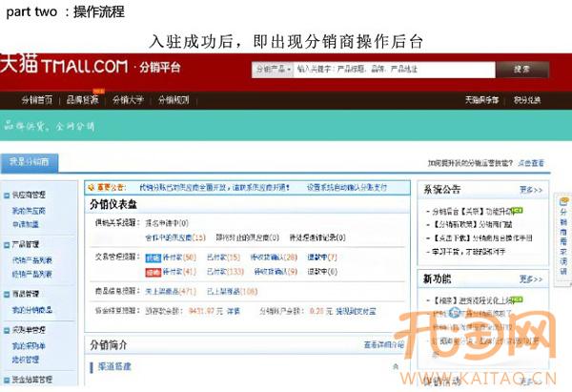Collapse the 产品管理 sidebar section

point(7,244)
